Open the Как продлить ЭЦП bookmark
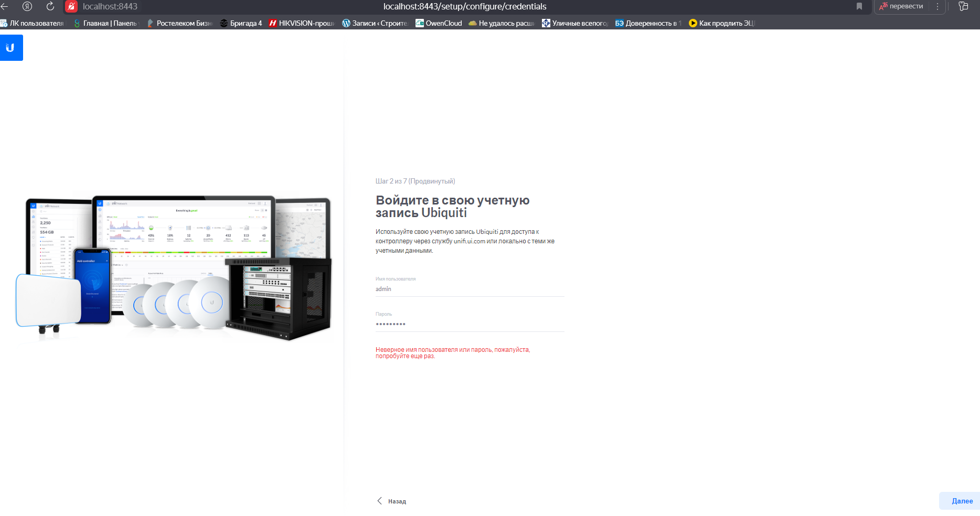Viewport: 980px width, 516px height. coord(722,23)
